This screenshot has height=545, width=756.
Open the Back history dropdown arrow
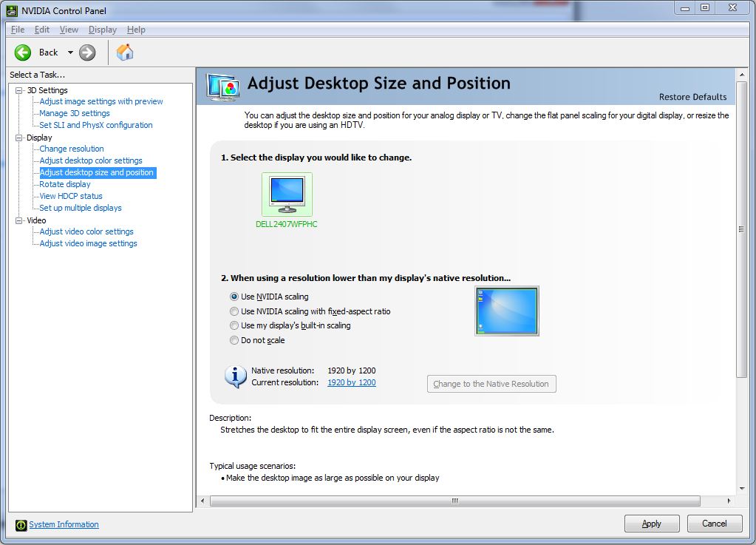point(70,53)
